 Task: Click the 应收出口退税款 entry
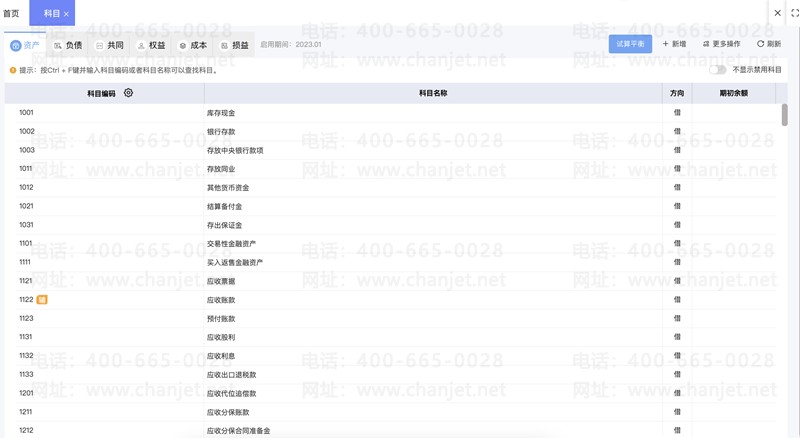pyautogui.click(x=232, y=375)
